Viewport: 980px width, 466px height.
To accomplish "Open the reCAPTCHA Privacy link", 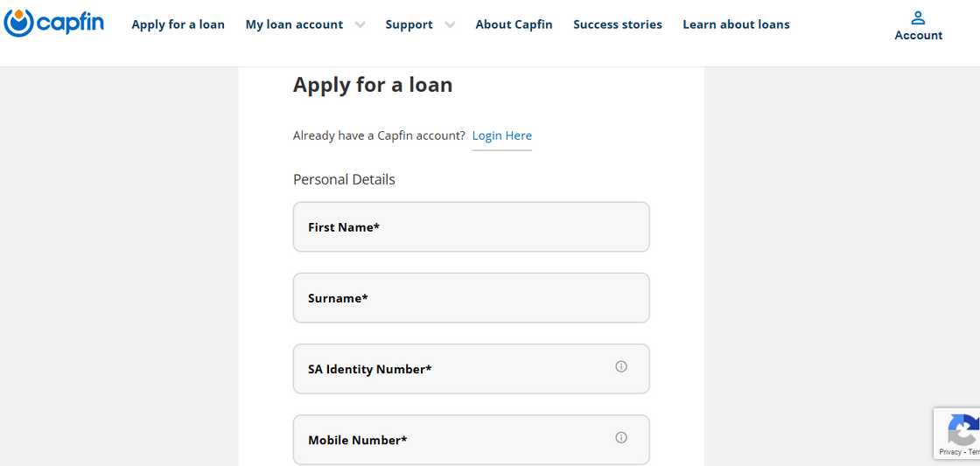I will coord(950,452).
